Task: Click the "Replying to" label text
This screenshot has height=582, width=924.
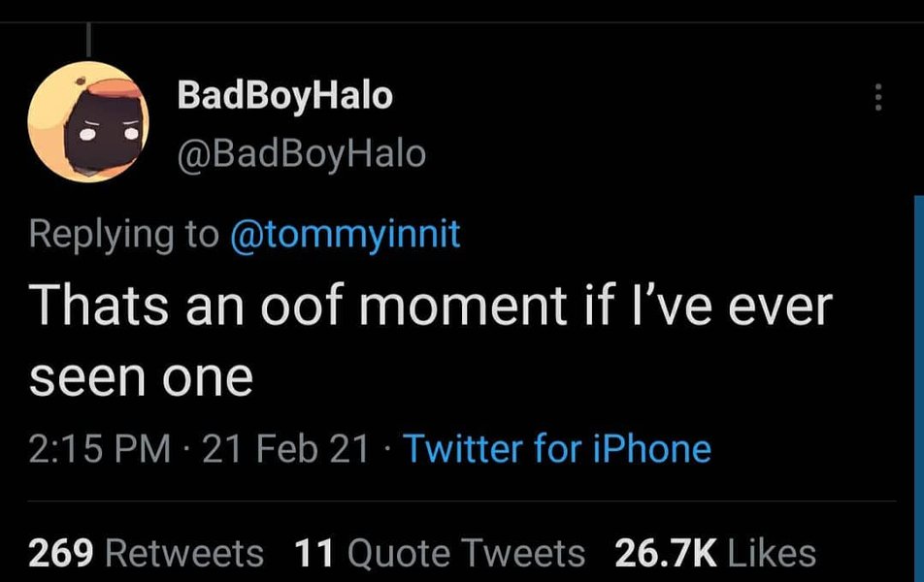Action: 124,235
